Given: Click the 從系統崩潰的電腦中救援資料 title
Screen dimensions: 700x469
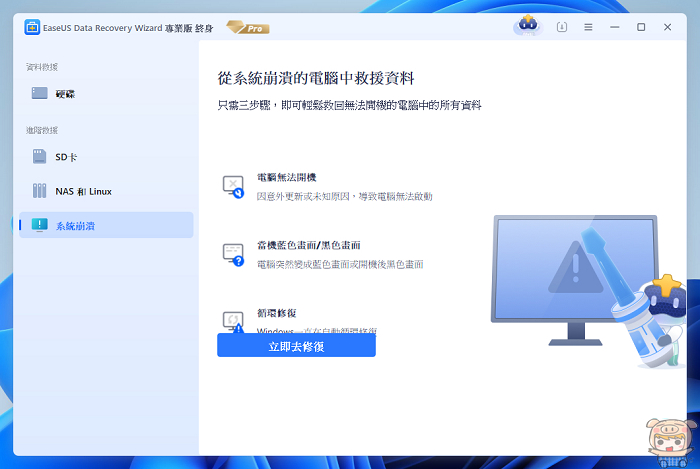Looking at the screenshot, I should tap(316, 78).
